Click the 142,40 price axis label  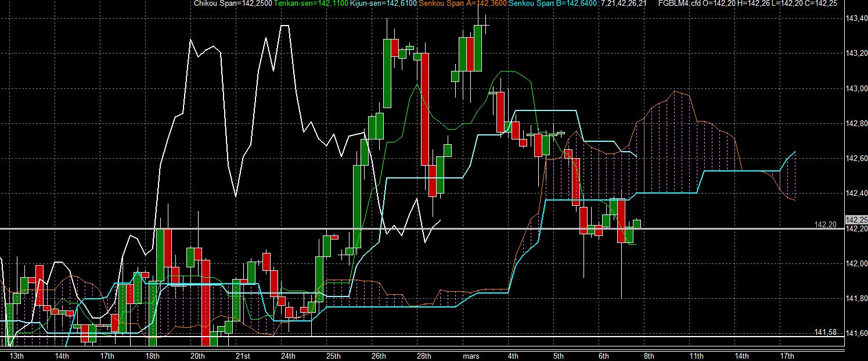(x=856, y=194)
